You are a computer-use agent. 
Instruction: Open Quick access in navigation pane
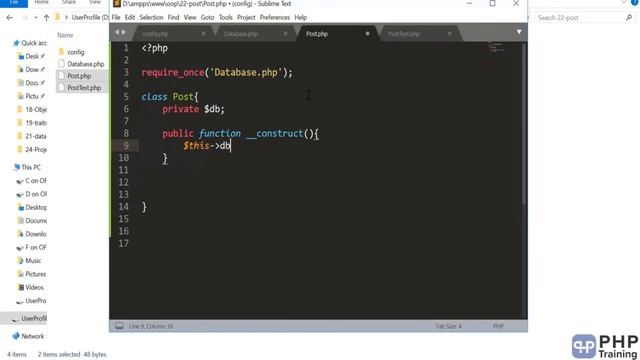(x=30, y=43)
